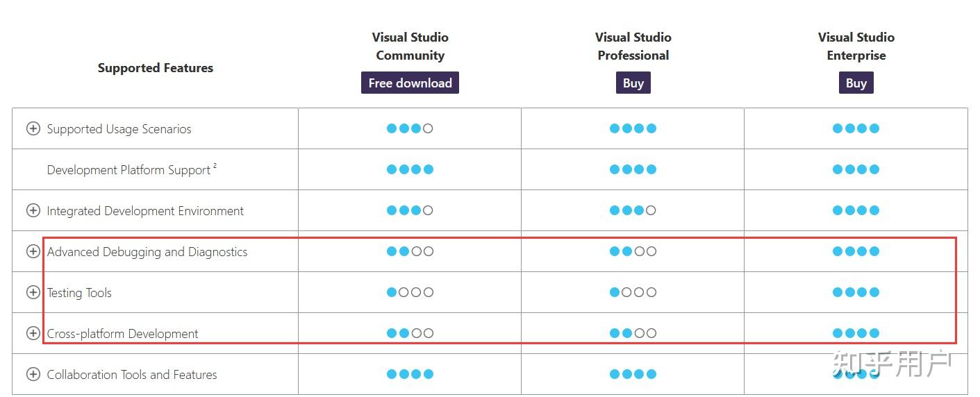Click the Collaboration Tools and Features label
The image size is (980, 397).
point(132,375)
